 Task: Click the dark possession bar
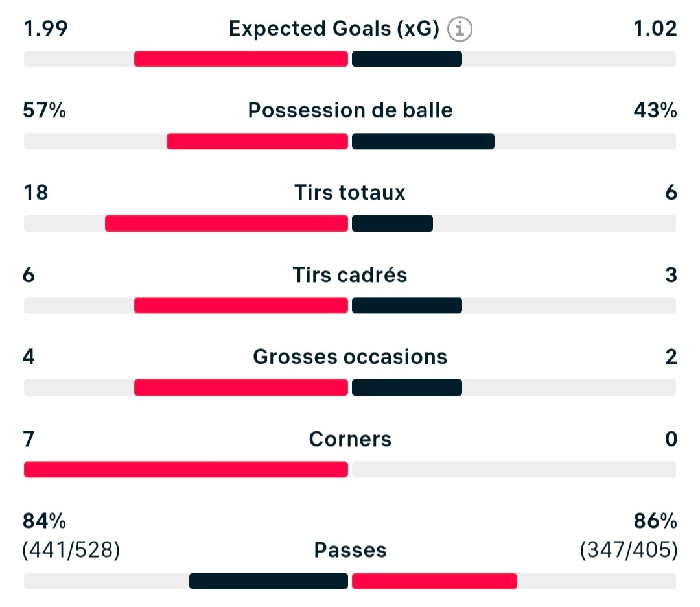point(423,141)
